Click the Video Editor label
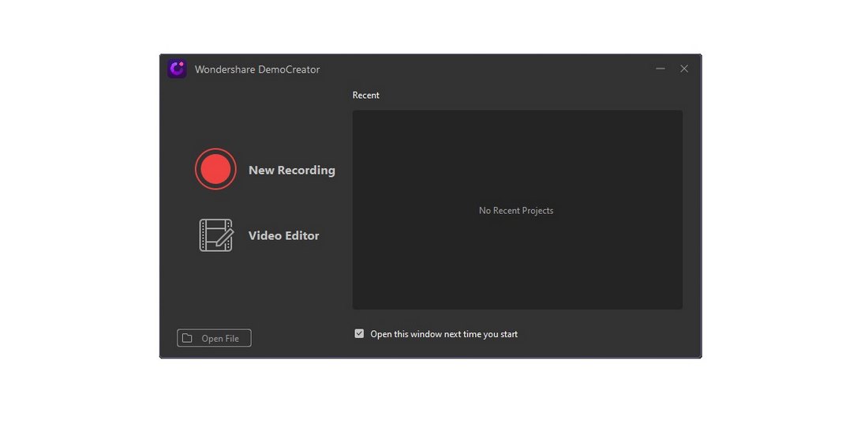This screenshot has width=868, height=428. click(283, 235)
